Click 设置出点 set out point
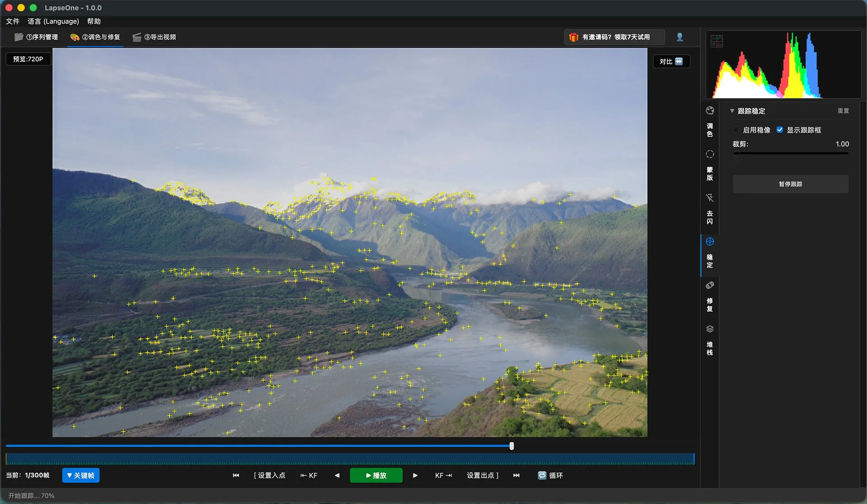Image resolution: width=867 pixels, height=504 pixels. click(483, 475)
